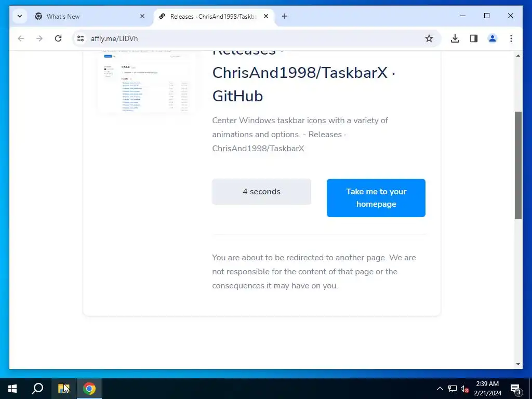Toggle the Chrome side panel

(474, 38)
